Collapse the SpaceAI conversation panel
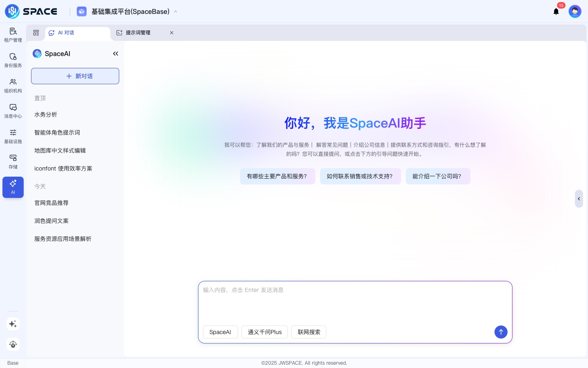 116,54
